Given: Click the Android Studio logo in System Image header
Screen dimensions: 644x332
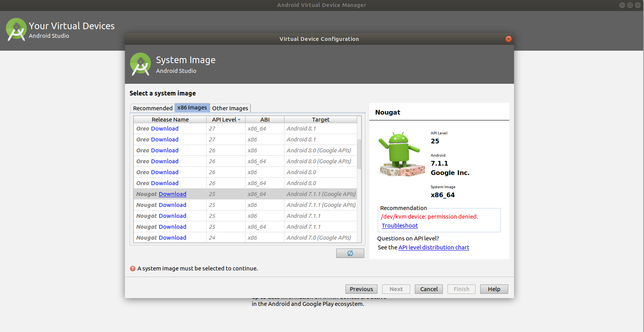Looking at the screenshot, I should click(x=140, y=64).
